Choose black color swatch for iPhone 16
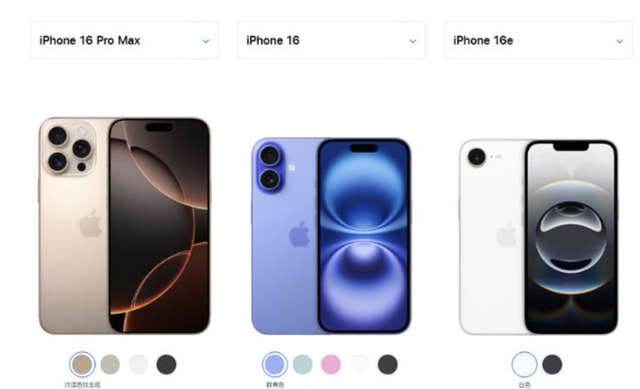Viewport: 640px width, 389px height. tap(387, 364)
